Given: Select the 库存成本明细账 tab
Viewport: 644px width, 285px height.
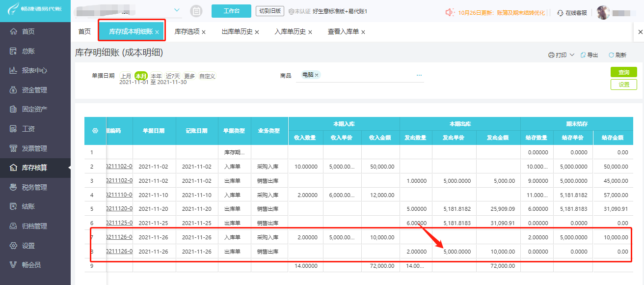Looking at the screenshot, I should coord(131,32).
